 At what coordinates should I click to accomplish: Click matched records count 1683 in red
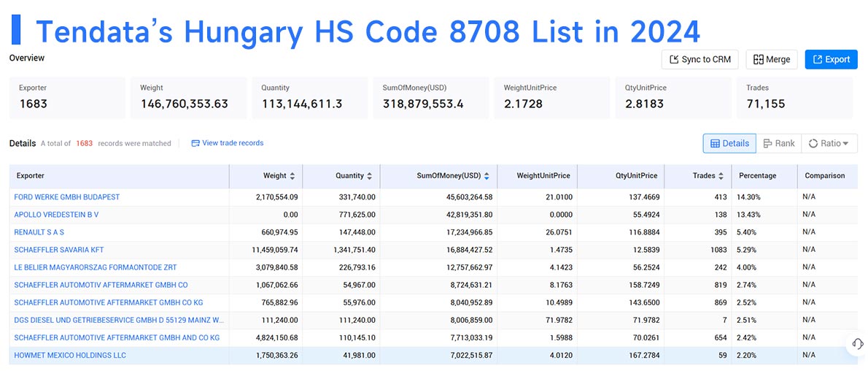(84, 143)
